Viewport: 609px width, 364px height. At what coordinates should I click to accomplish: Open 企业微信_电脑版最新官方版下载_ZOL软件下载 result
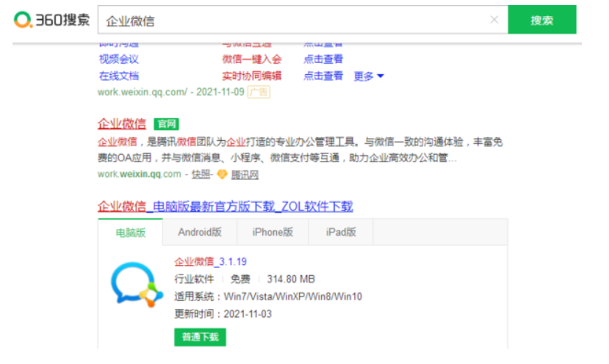pyautogui.click(x=226, y=206)
